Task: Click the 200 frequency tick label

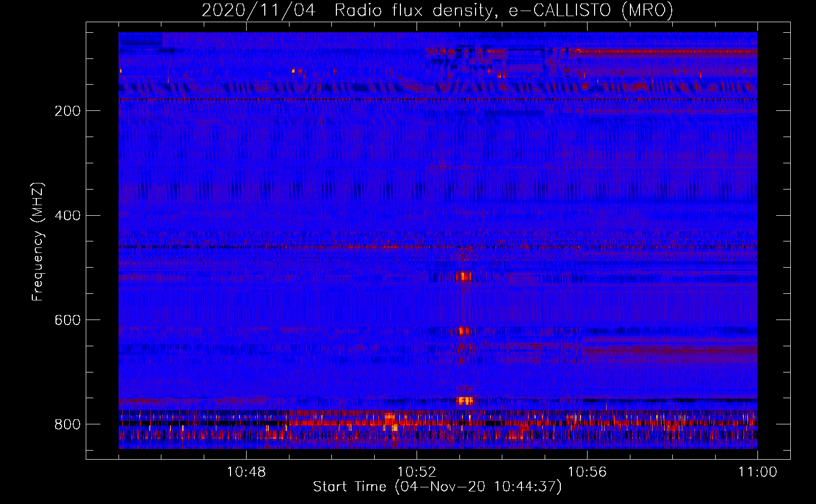Action: pos(67,111)
